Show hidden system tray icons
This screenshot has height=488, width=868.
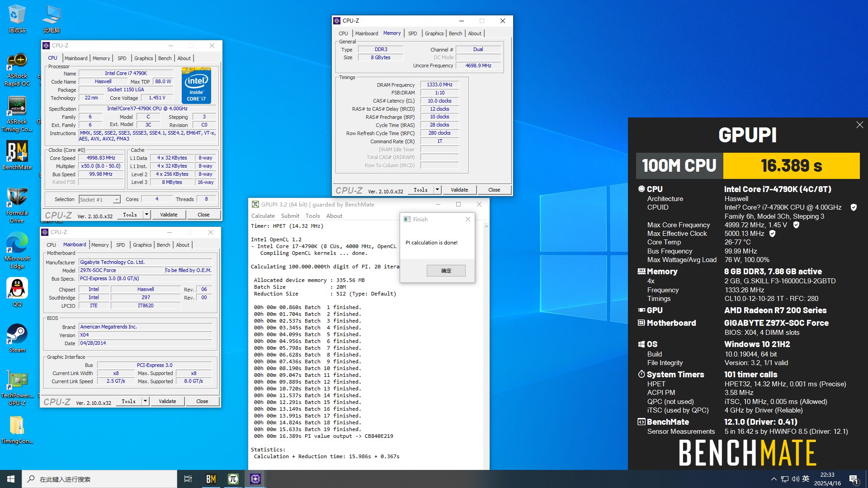(x=774, y=479)
